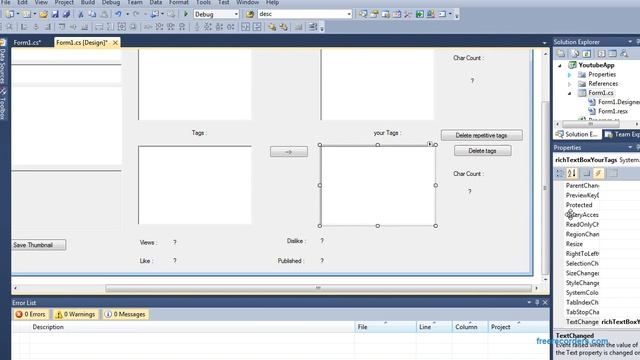
Task: Click the Properties page icon in Properties toolbar
Action: (x=613, y=173)
